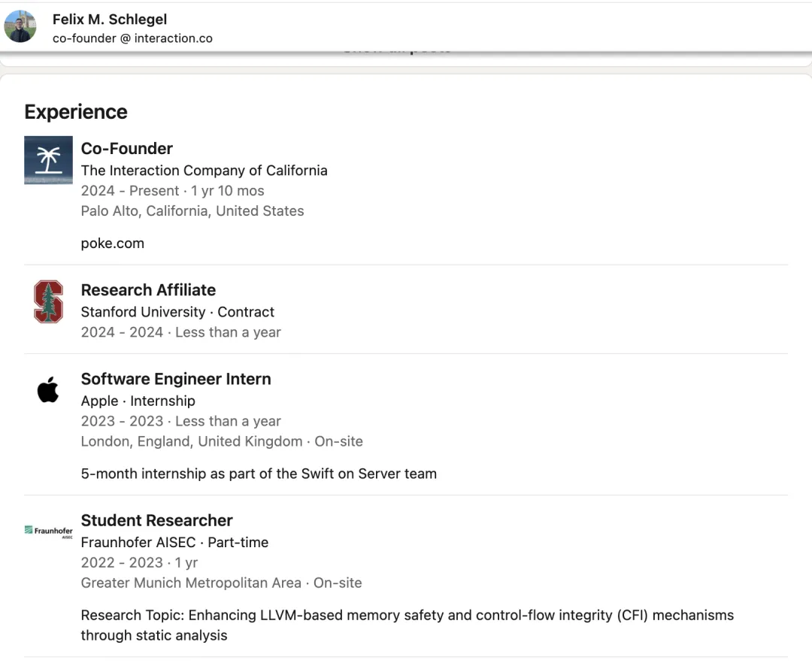This screenshot has height=669, width=812.
Task: Click Felix M. Schlegel's profile avatar
Action: coord(20,27)
